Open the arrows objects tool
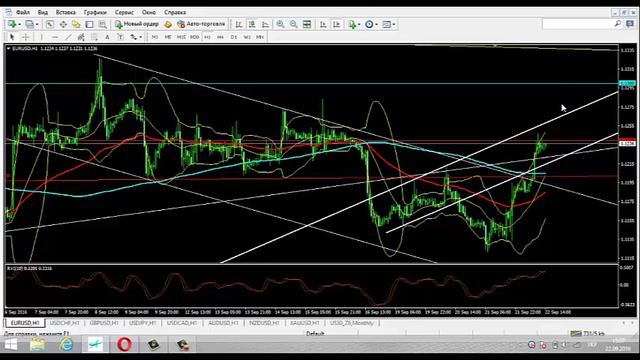Image resolution: width=640 pixels, height=360 pixels. pos(133,37)
